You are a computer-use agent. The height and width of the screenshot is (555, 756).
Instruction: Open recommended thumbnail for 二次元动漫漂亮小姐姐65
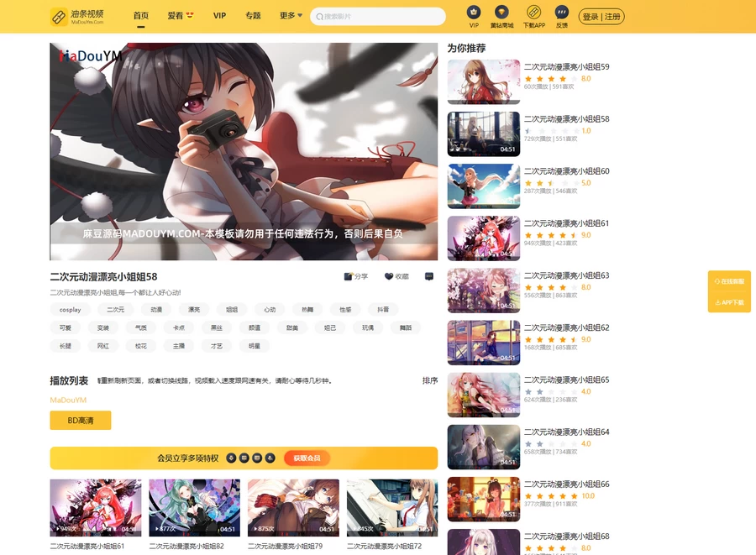(x=484, y=395)
